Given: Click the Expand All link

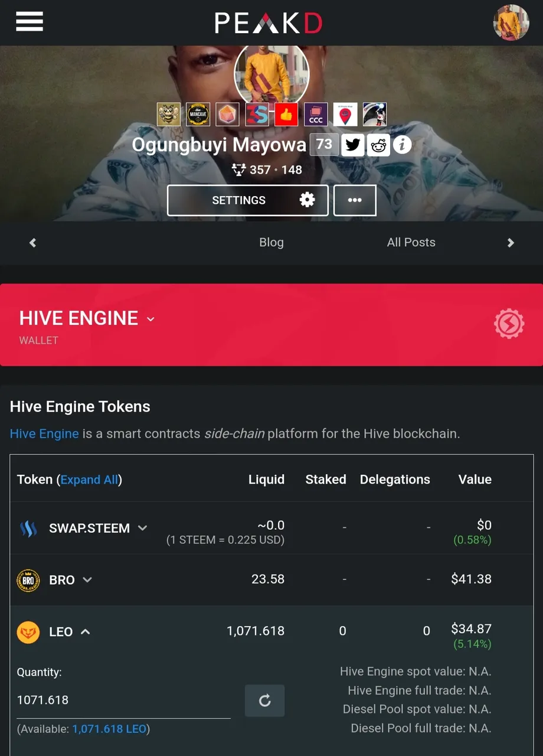Looking at the screenshot, I should coord(89,480).
